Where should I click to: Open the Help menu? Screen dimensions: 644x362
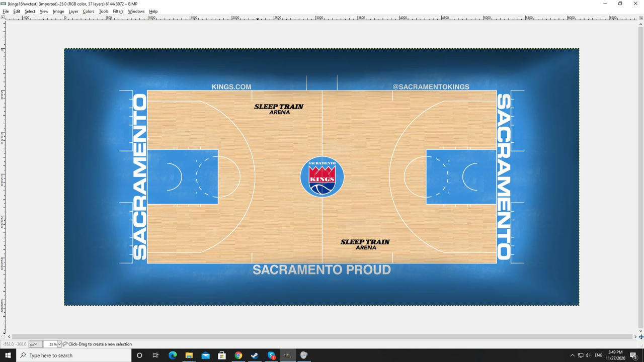153,11
